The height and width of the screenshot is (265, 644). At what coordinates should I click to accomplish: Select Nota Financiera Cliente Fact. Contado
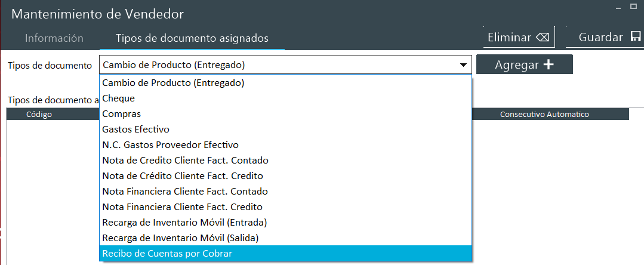click(x=185, y=192)
